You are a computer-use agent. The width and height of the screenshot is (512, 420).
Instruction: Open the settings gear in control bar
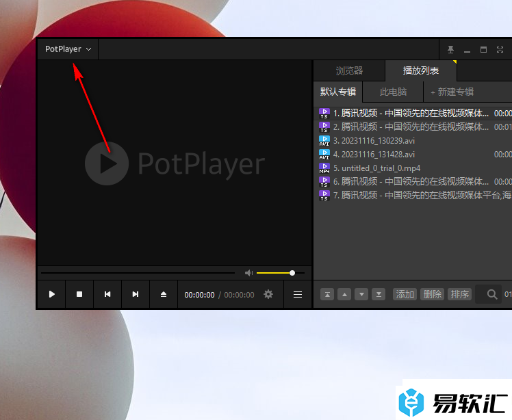268,294
